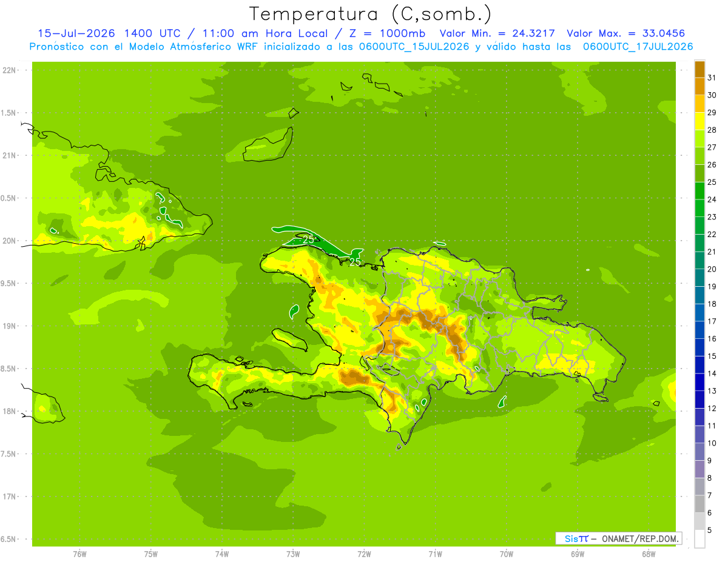Screen dimensions: 728x562
Task: Click the 69W longitude axis label
Action: click(578, 554)
